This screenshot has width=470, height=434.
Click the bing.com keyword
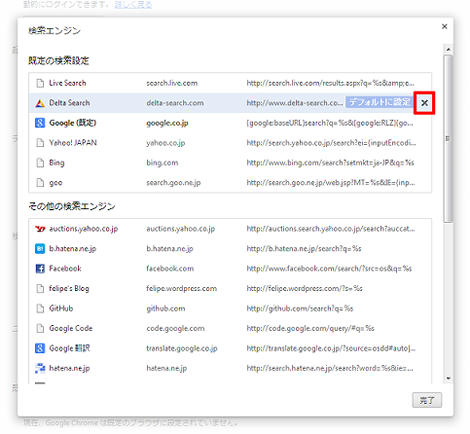click(x=162, y=163)
